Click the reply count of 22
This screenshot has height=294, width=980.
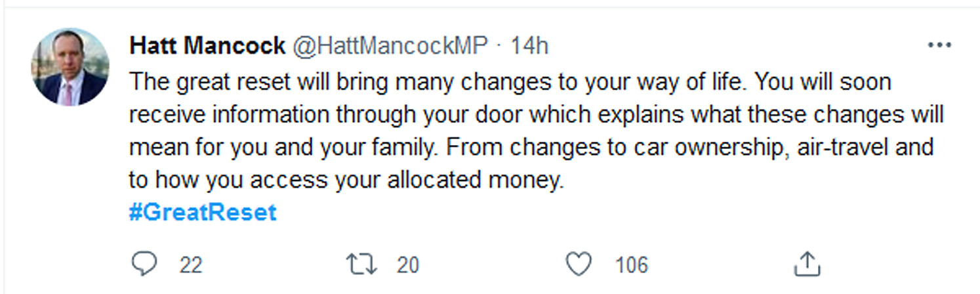pyautogui.click(x=191, y=265)
